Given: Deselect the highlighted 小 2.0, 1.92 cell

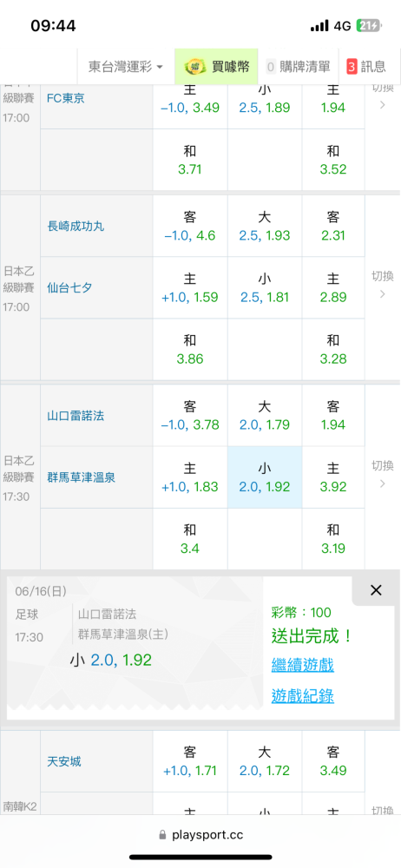Looking at the screenshot, I should click(x=265, y=477).
